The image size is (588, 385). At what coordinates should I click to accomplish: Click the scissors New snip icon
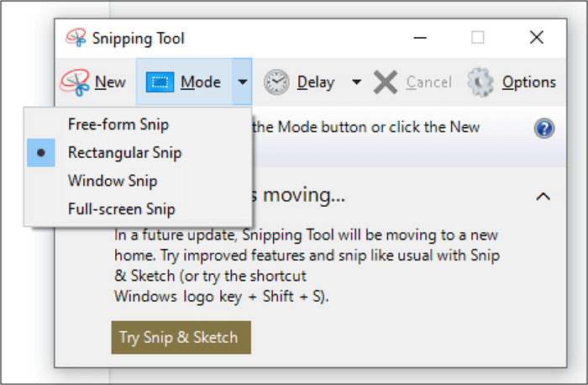pyautogui.click(x=75, y=82)
